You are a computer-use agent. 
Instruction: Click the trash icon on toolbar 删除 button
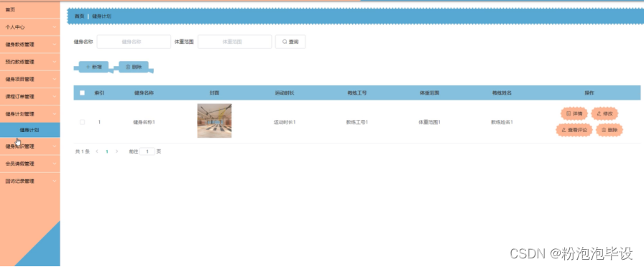tap(128, 67)
